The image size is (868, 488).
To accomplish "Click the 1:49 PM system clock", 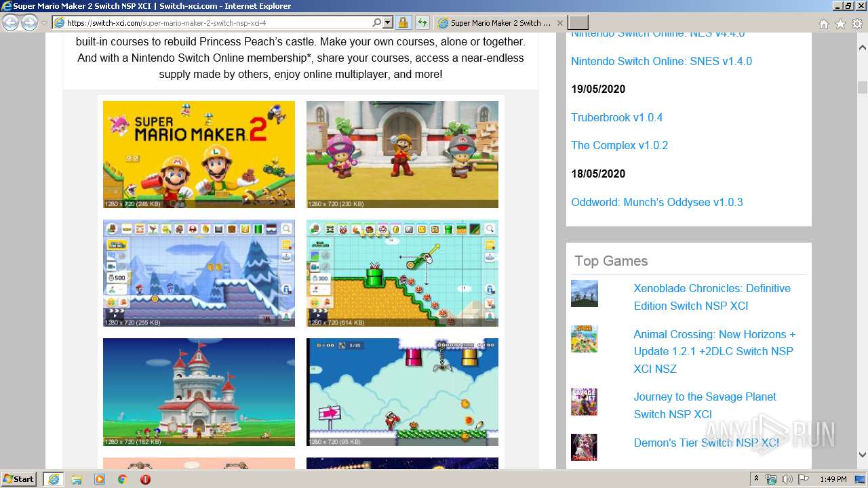I will tap(833, 479).
